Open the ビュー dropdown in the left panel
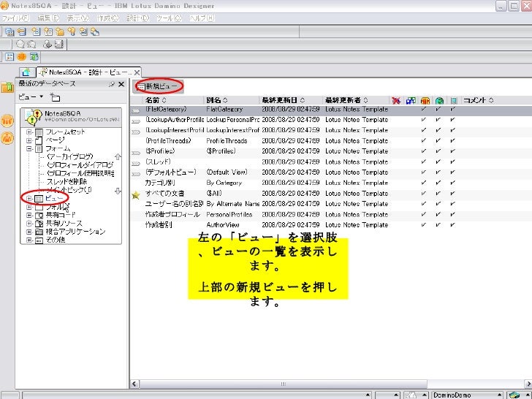This screenshot has height=399, width=532. [31, 97]
